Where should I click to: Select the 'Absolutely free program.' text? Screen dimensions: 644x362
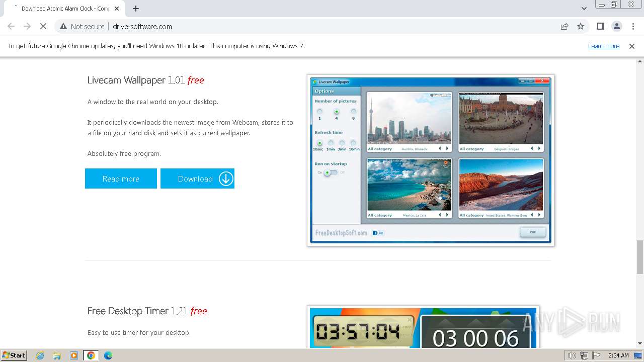click(124, 153)
